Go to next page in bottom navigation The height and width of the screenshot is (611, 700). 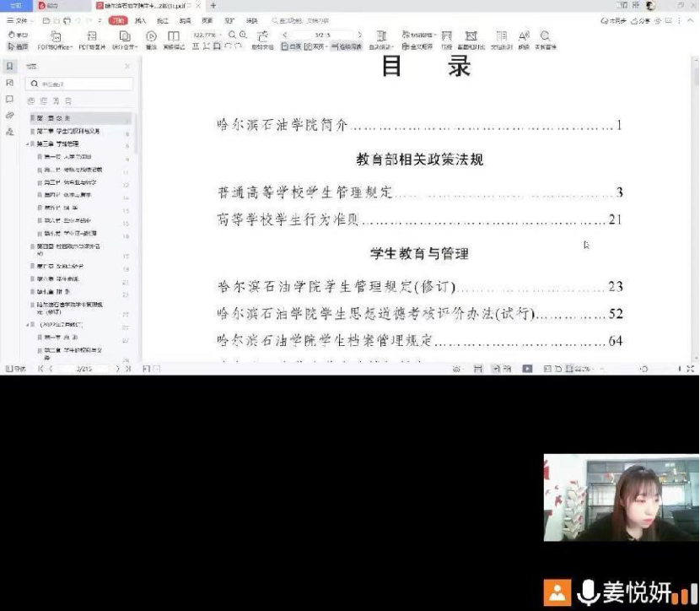[x=117, y=369]
